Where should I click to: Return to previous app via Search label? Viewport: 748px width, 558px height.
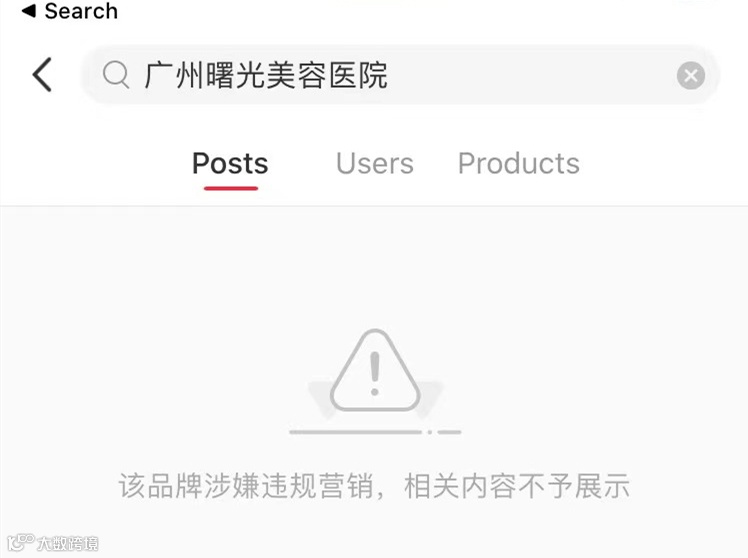[81, 11]
